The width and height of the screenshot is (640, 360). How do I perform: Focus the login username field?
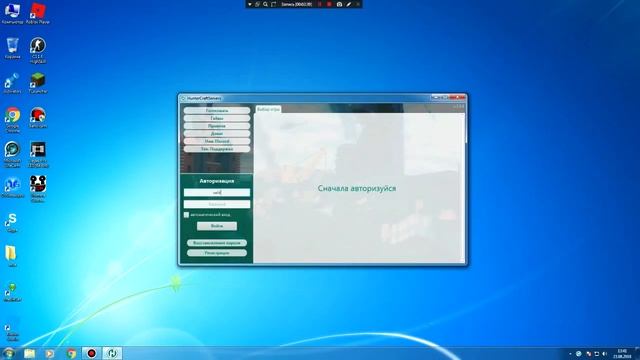[x=217, y=193]
